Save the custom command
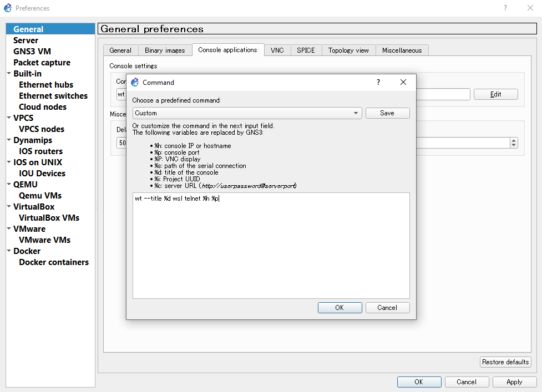 click(x=387, y=113)
